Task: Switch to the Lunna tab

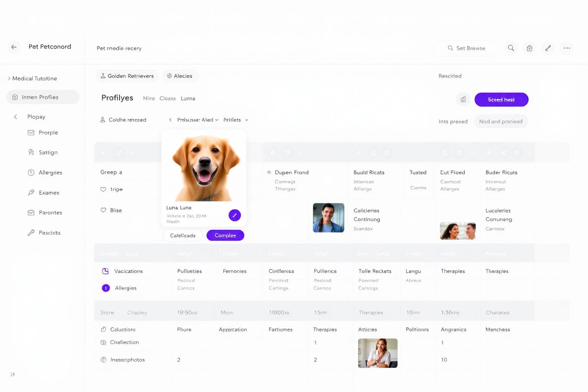Action: click(188, 98)
